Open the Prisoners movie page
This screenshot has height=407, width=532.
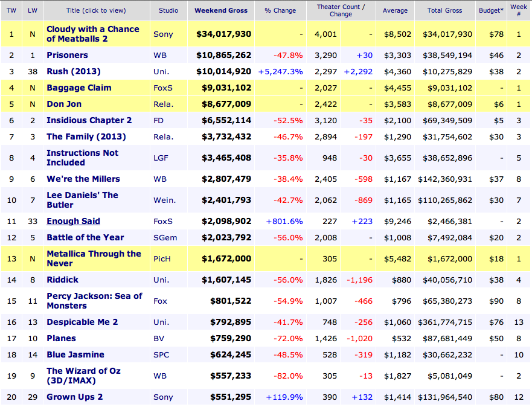pos(67,55)
